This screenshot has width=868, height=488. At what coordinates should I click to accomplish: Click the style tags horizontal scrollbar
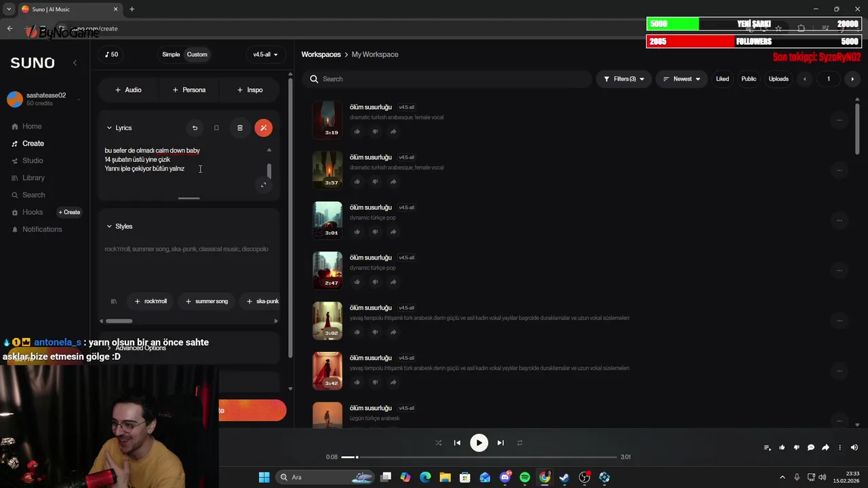(119, 321)
